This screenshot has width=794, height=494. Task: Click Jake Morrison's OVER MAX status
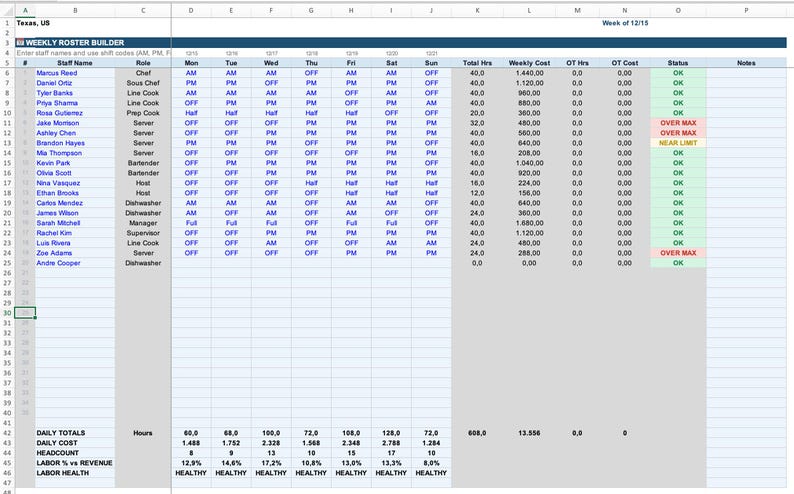click(678, 123)
